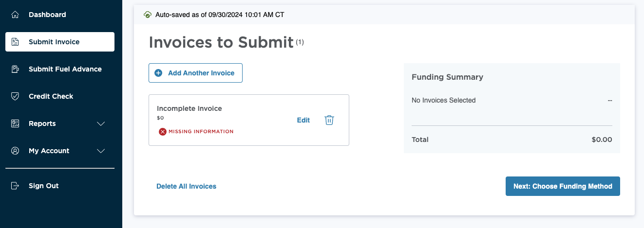Image resolution: width=644 pixels, height=228 pixels.
Task: Click the green auto-saved status icon
Action: click(x=148, y=15)
